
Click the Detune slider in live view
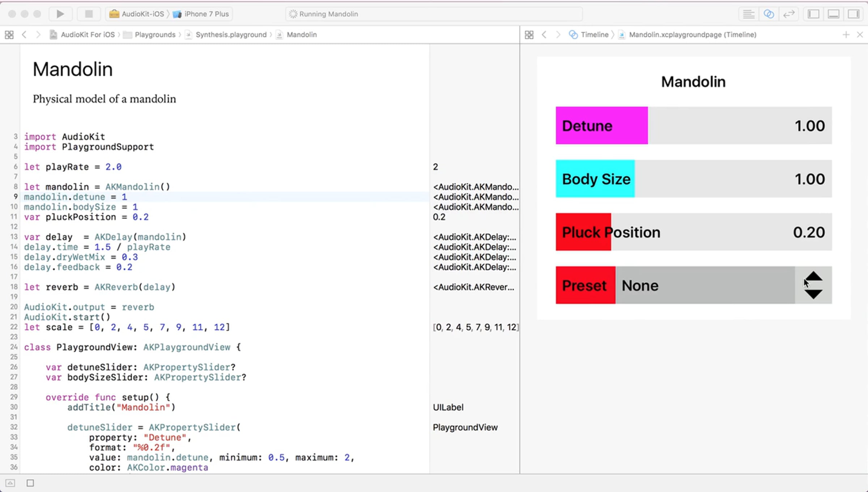coord(693,125)
